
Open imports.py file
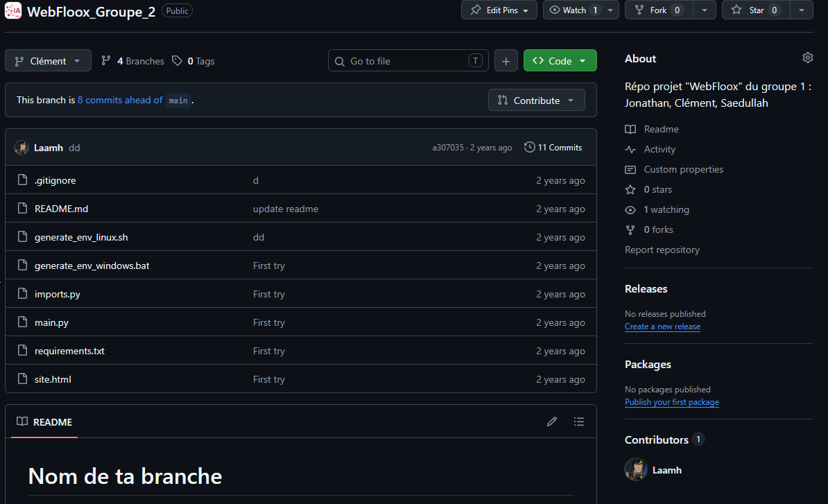(x=58, y=294)
